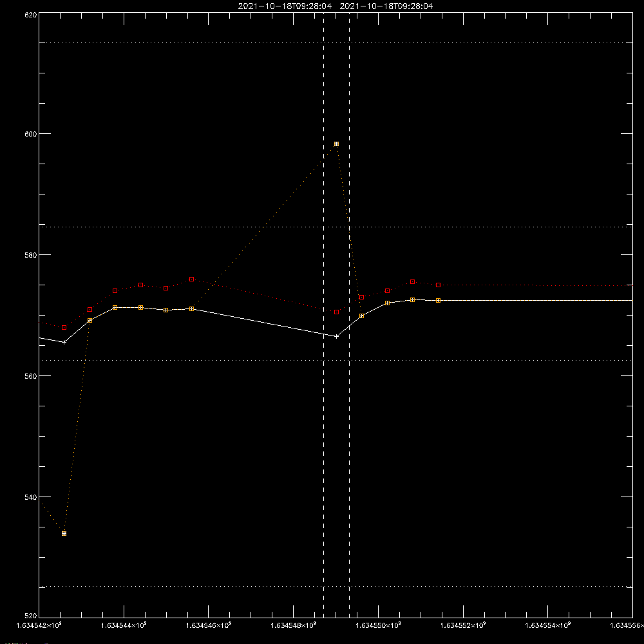Click the white plus marker between the dashed lines
Screen dimensions: 644x644
(336, 336)
